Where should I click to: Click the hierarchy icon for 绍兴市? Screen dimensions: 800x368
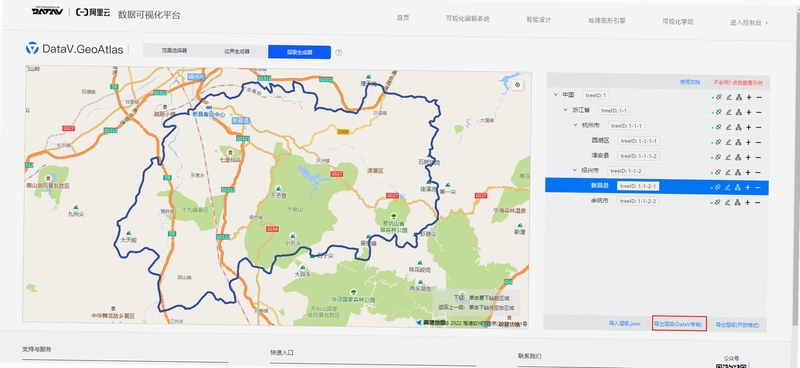(x=738, y=173)
